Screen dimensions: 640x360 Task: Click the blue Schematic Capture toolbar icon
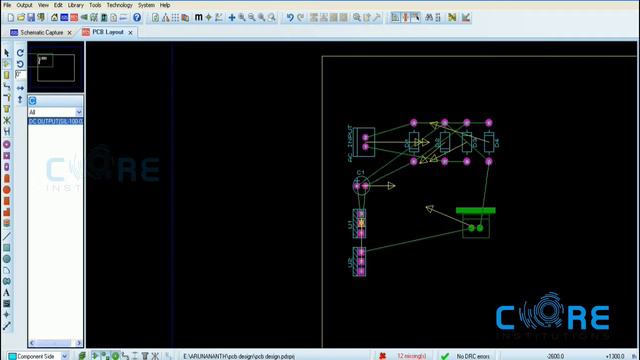click(x=64, y=18)
